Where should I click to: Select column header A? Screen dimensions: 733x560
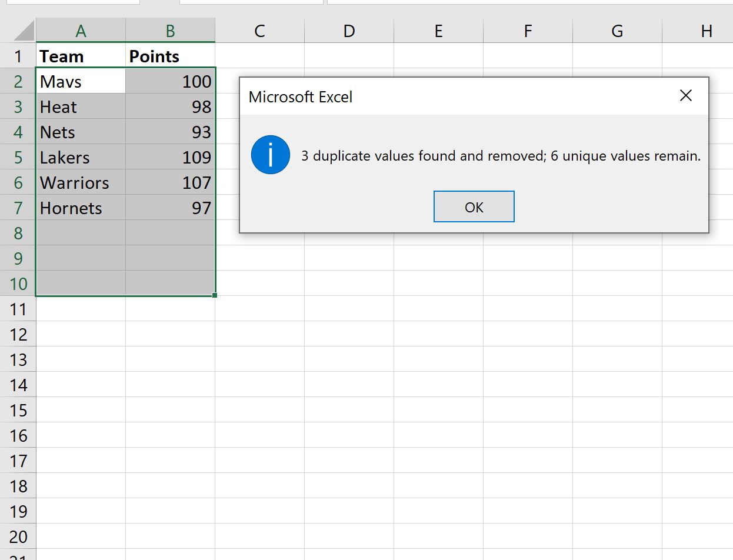pyautogui.click(x=81, y=30)
